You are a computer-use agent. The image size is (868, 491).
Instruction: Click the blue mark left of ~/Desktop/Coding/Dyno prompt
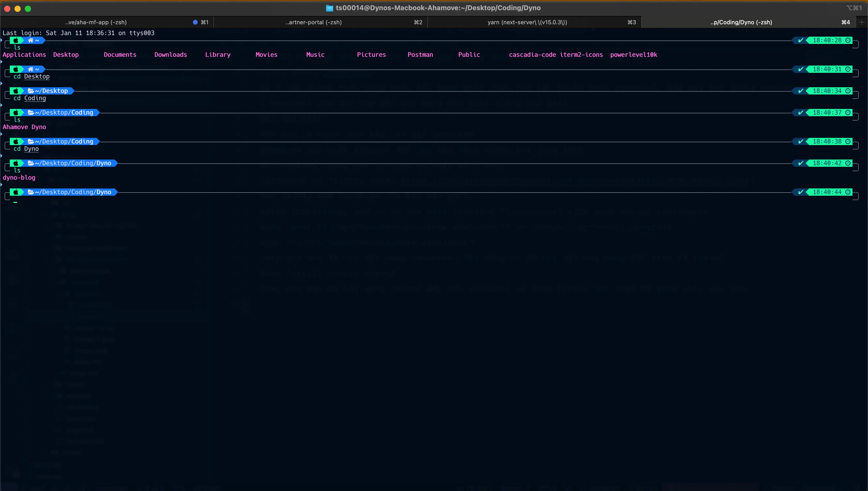2,156
